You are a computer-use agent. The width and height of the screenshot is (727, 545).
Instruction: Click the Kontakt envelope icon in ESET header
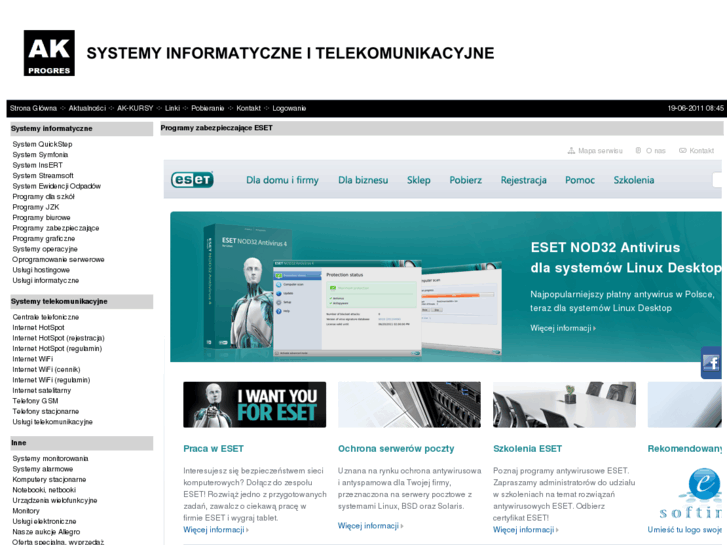[682, 151]
